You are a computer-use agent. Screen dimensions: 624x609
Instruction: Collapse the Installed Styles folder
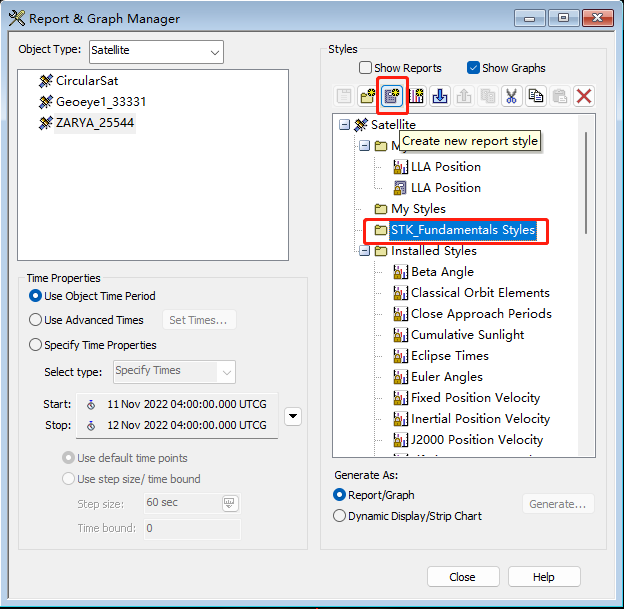tap(365, 251)
